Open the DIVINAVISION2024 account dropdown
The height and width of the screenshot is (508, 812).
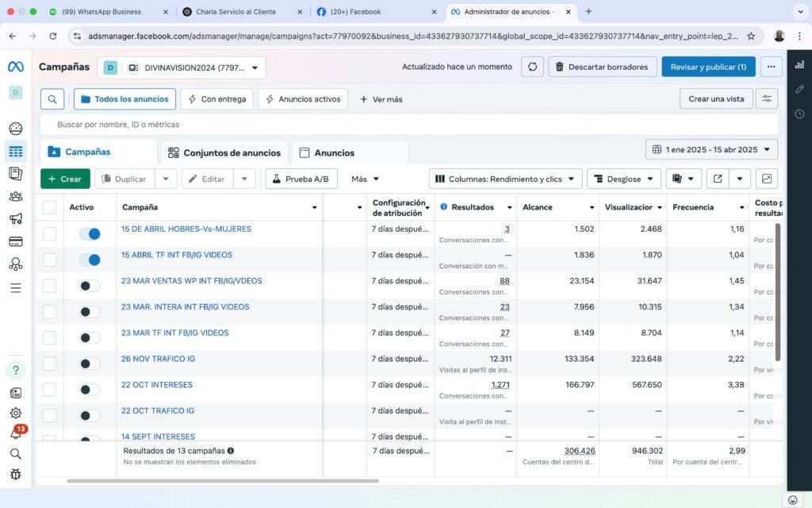click(x=182, y=67)
